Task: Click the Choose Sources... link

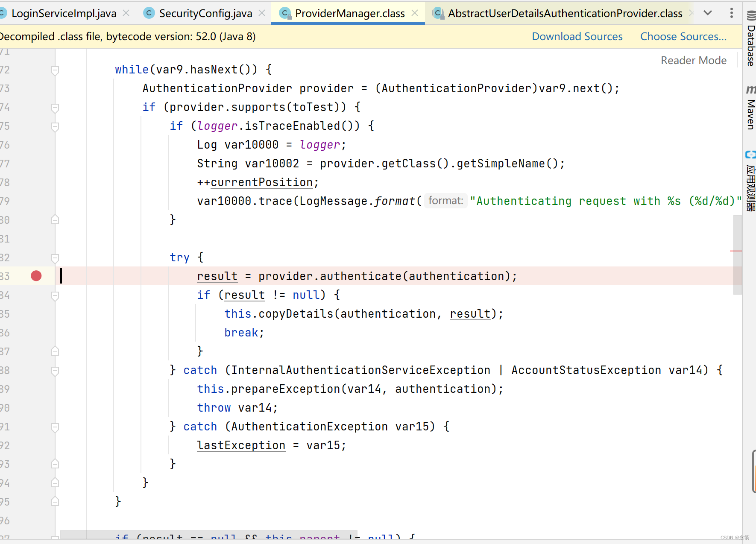Action: click(x=683, y=36)
